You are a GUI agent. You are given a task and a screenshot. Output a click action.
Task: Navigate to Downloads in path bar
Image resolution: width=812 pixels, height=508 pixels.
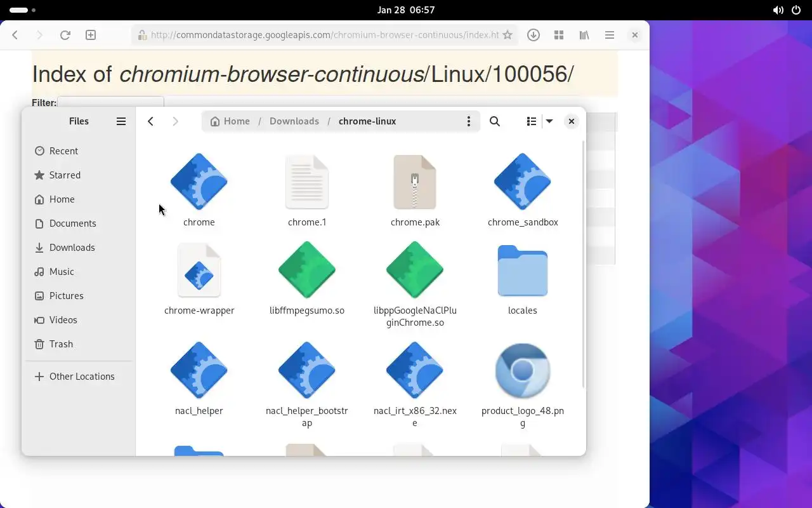click(294, 121)
